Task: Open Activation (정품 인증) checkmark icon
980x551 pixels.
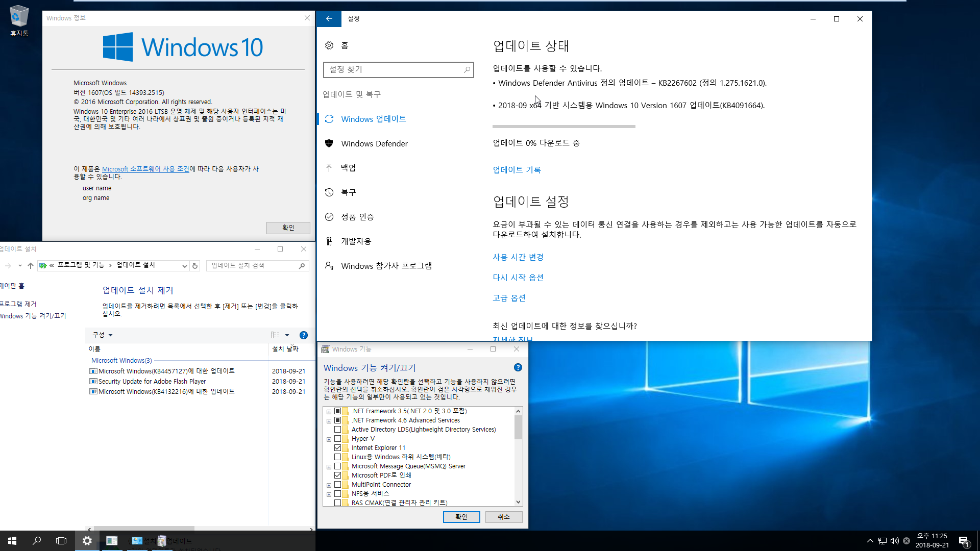Action: pyautogui.click(x=329, y=217)
